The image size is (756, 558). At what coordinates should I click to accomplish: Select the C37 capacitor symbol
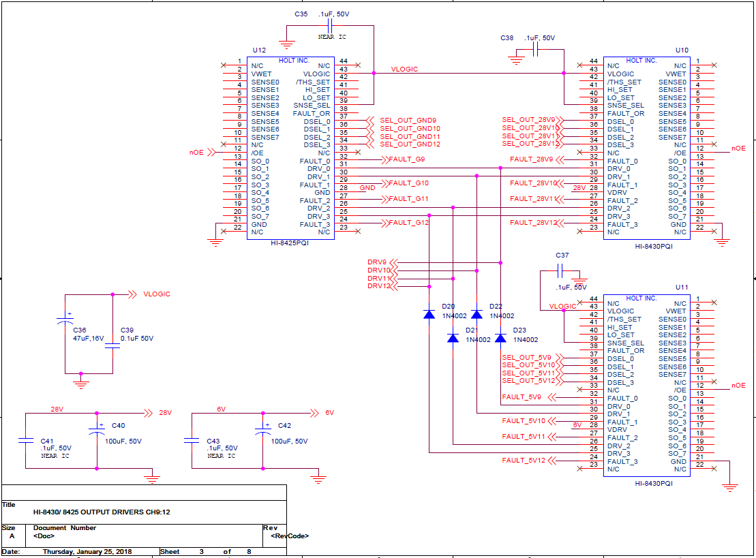click(560, 270)
